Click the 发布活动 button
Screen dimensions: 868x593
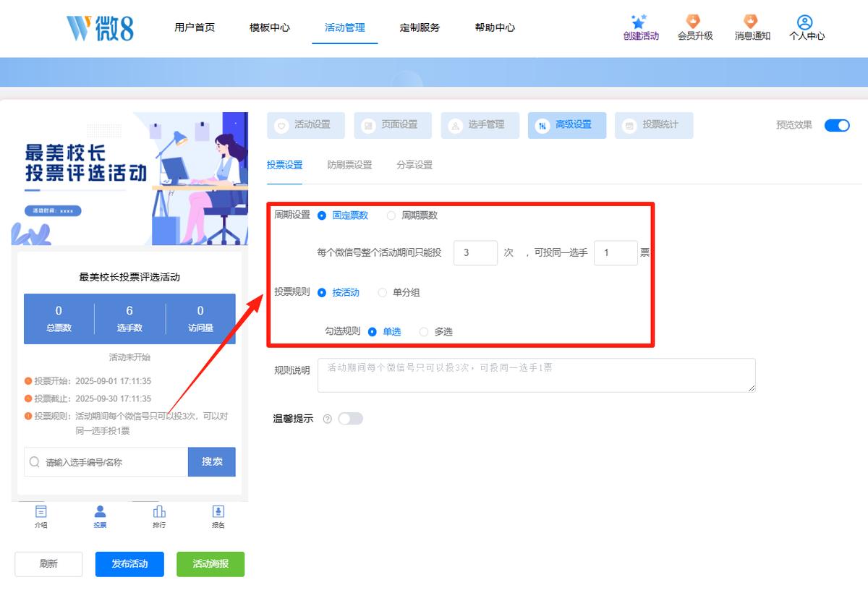coord(129,564)
